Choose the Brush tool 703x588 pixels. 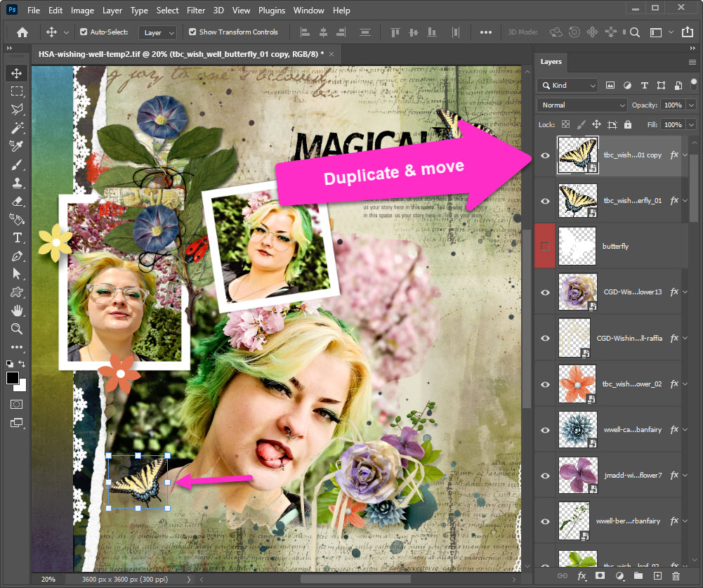click(x=17, y=164)
